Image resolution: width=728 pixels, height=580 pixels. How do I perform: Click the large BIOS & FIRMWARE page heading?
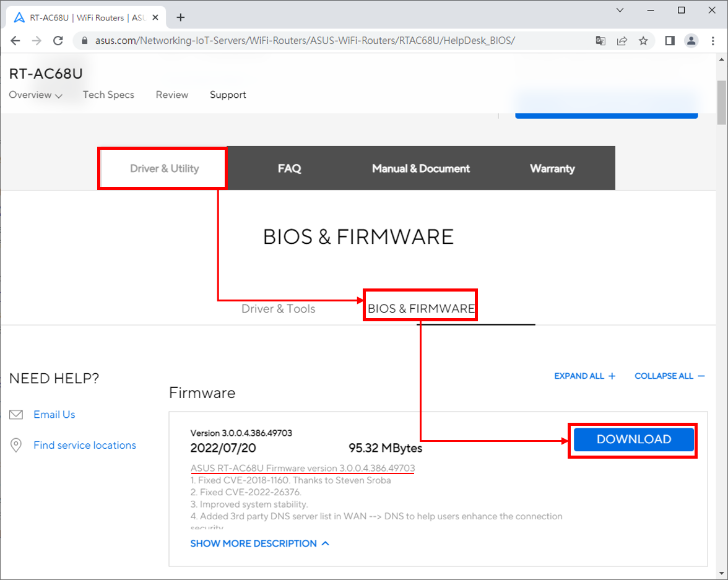point(358,237)
